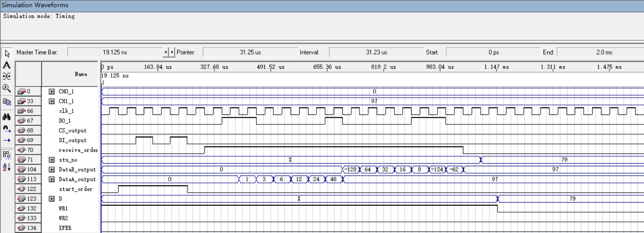
Task: Click the full screen copy icon
Action: 7,102
